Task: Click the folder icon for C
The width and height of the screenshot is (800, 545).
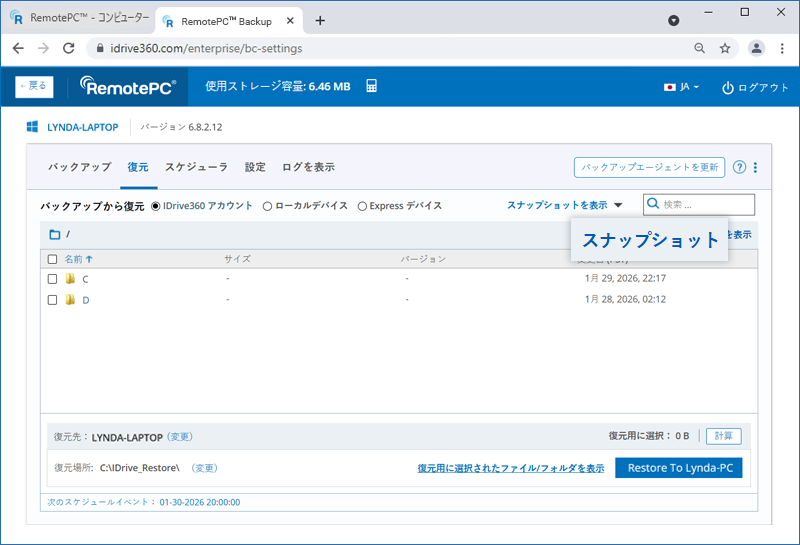Action: (70, 279)
